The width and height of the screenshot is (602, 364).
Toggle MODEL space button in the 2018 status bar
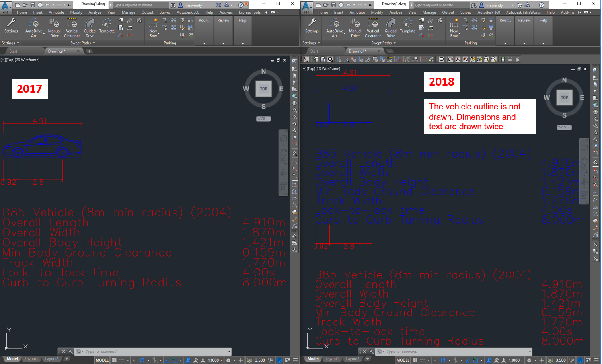(403, 360)
